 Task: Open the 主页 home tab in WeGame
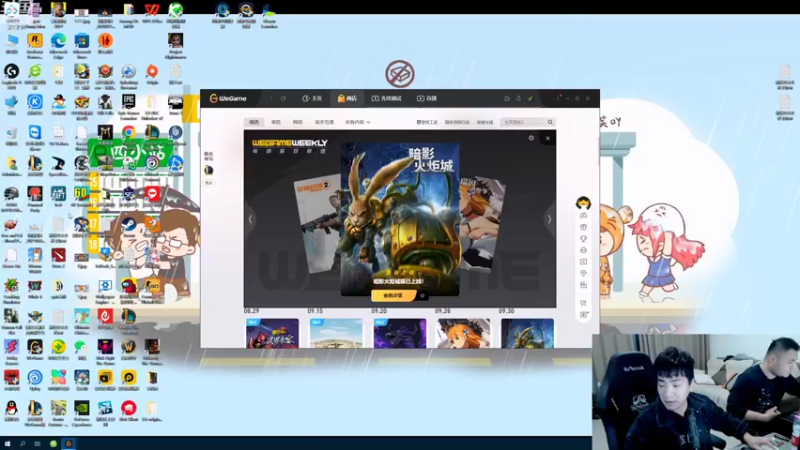[x=312, y=98]
